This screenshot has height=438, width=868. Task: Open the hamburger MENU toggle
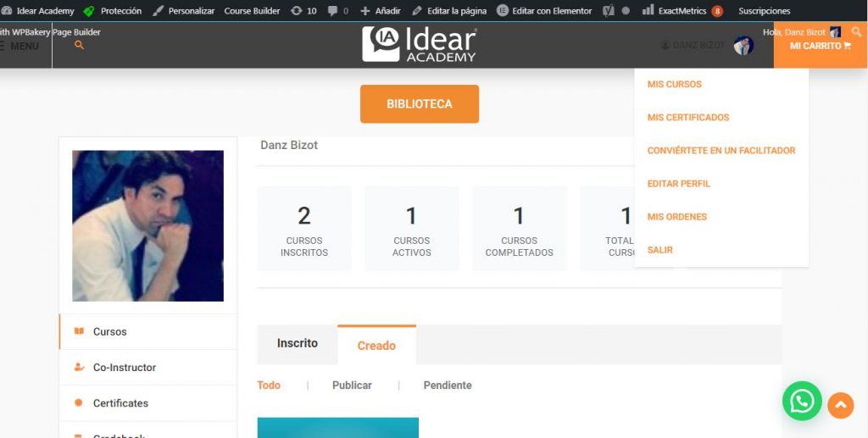(19, 47)
